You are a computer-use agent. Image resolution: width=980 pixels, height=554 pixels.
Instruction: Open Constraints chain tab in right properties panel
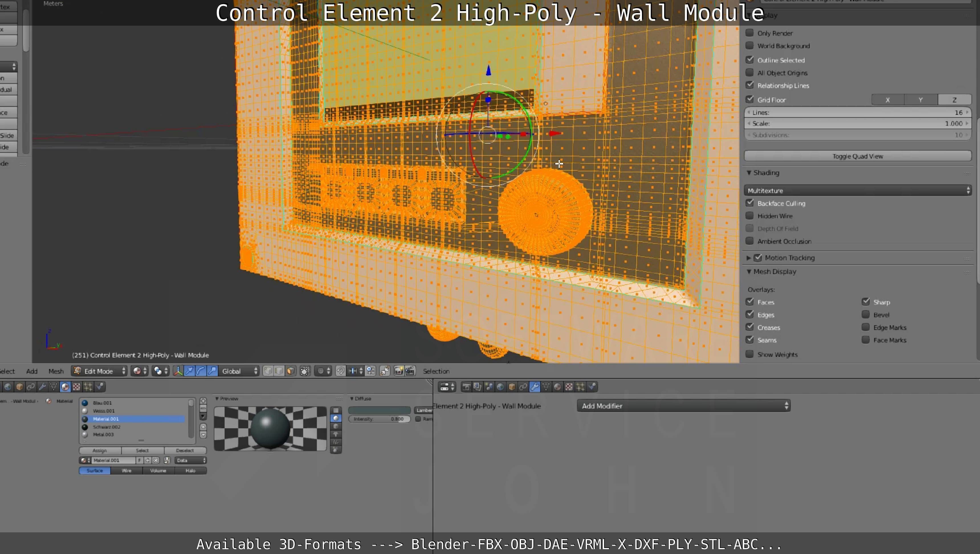click(x=523, y=387)
